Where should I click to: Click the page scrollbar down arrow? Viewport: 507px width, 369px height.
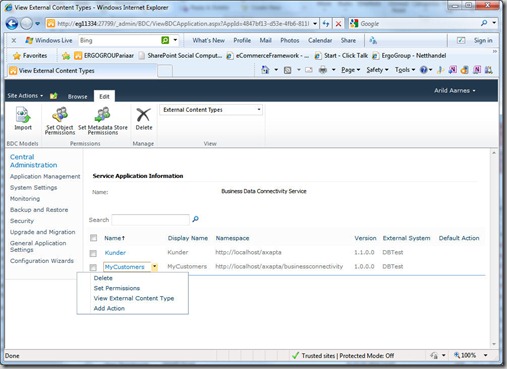tap(494, 344)
